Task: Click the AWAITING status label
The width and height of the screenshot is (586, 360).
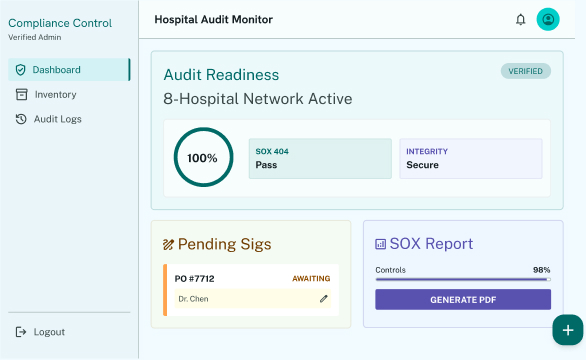Action: point(311,279)
